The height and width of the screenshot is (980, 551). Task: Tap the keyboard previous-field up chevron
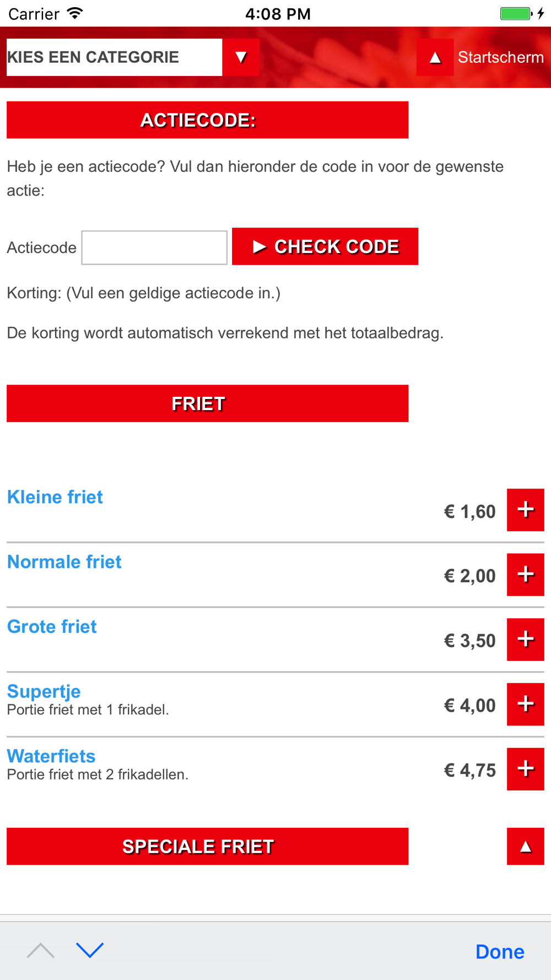[x=41, y=950]
